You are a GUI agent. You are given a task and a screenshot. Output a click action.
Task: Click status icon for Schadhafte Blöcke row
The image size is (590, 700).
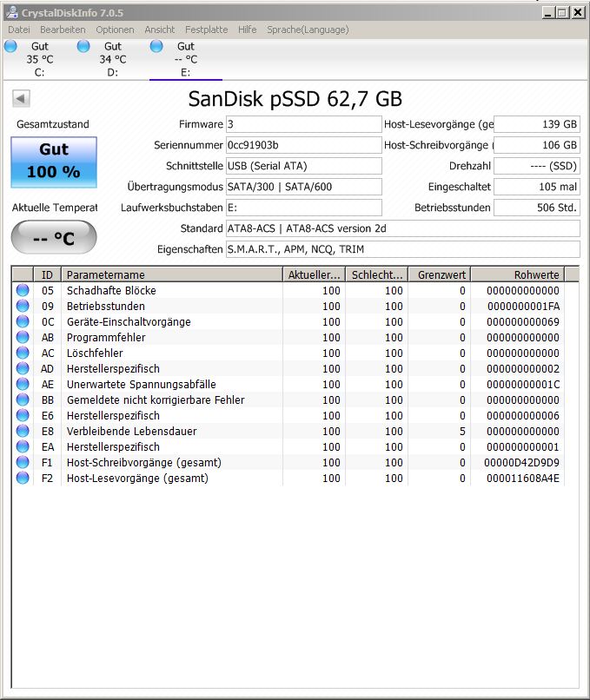click(x=23, y=290)
